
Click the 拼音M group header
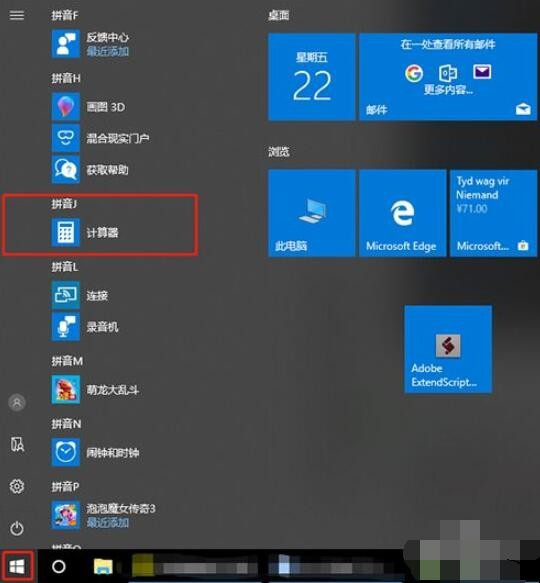point(67,361)
